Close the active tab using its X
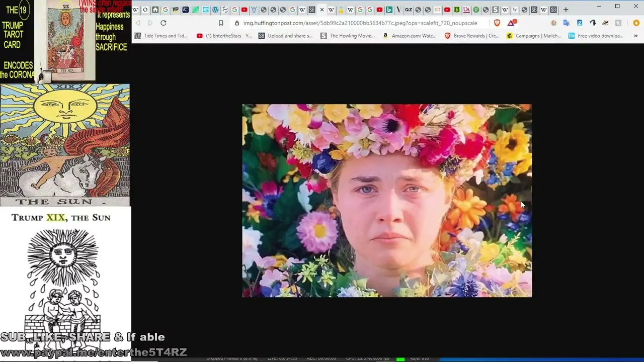644x362 pixels. (x=322, y=10)
